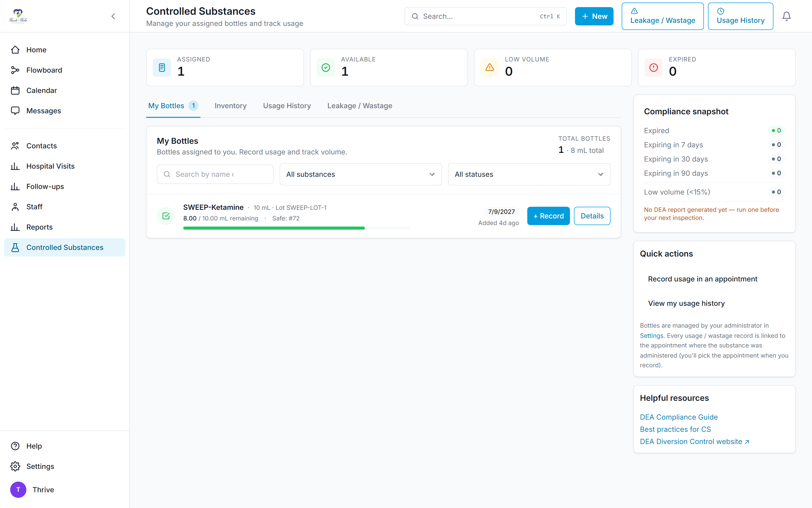Click SWEEP-Ketamine bottle name

pos(213,207)
